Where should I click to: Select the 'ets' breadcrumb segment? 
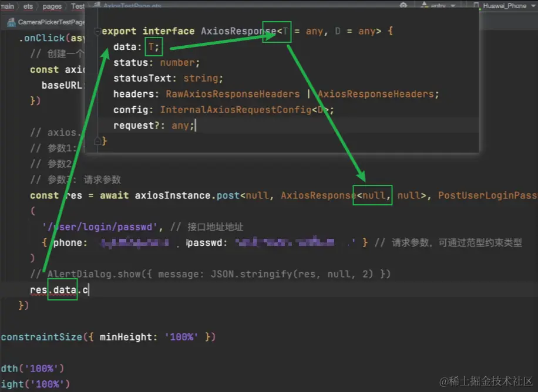[28, 6]
